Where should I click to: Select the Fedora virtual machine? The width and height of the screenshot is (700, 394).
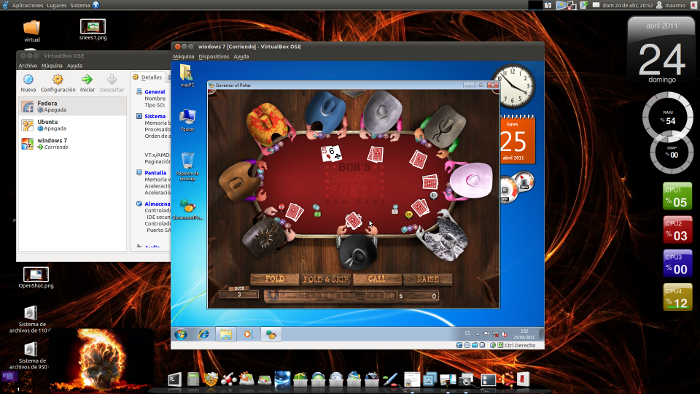(x=73, y=106)
